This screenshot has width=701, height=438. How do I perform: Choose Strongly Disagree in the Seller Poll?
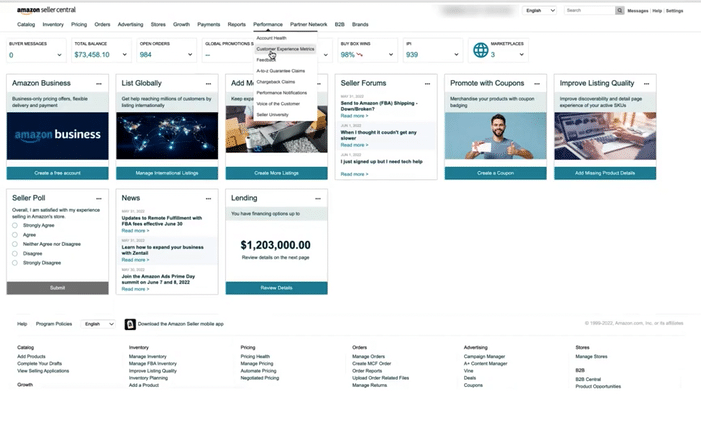15,263
